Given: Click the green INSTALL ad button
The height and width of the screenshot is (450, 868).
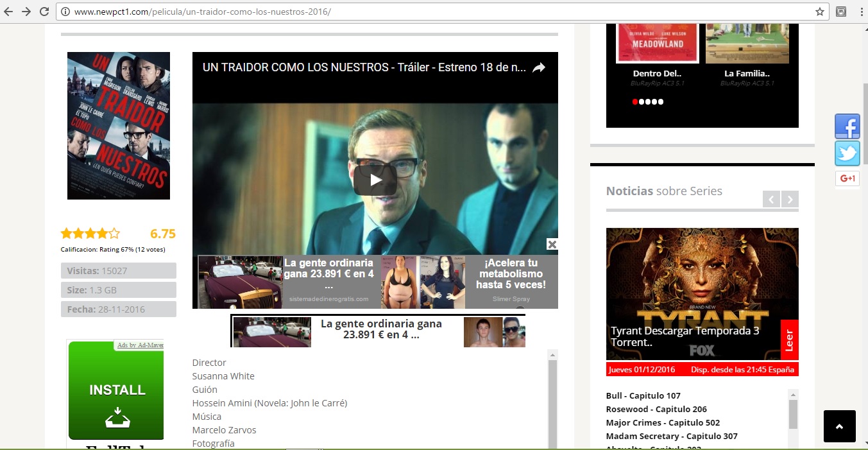Looking at the screenshot, I should click(116, 390).
